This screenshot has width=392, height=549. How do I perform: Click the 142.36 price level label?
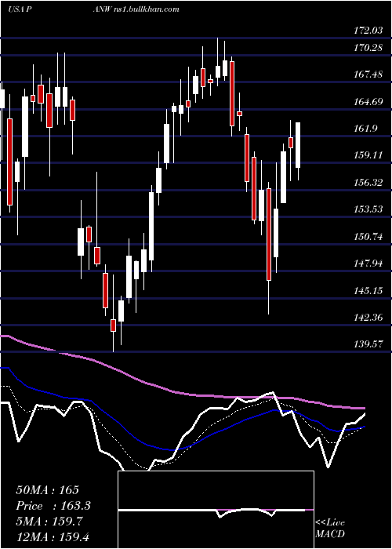[368, 318]
